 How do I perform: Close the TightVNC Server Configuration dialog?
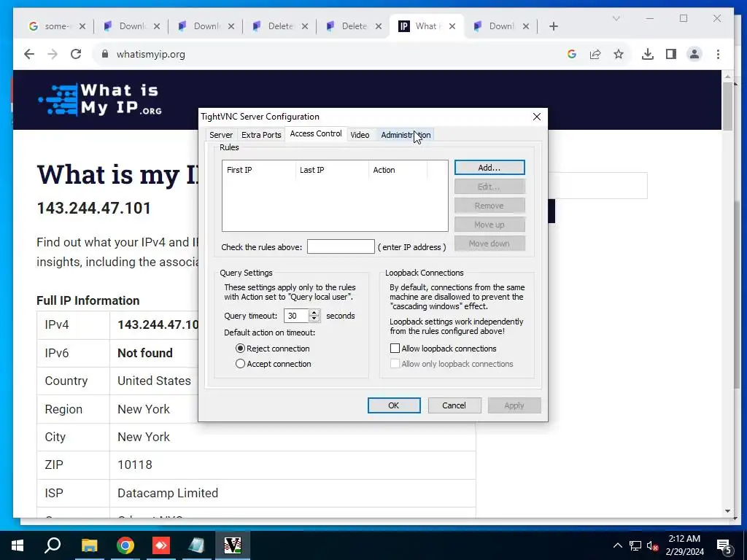coord(536,117)
